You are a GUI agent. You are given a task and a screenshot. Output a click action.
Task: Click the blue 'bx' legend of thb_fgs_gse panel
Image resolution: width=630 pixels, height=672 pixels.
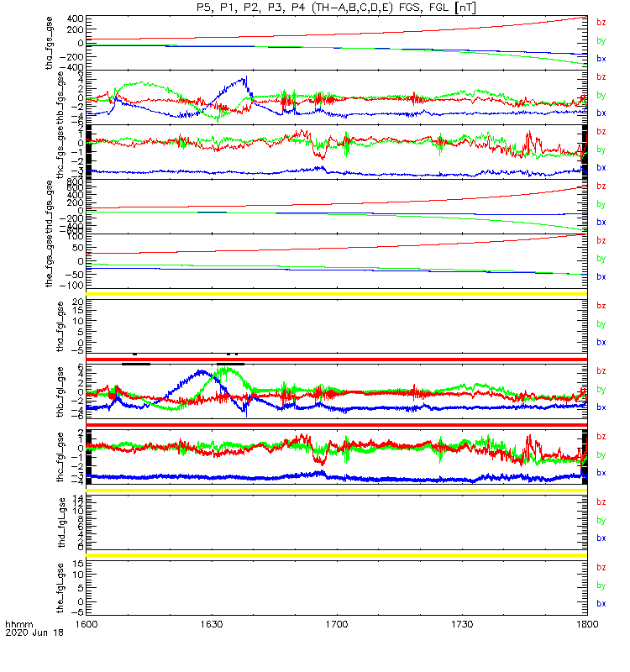[x=601, y=113]
